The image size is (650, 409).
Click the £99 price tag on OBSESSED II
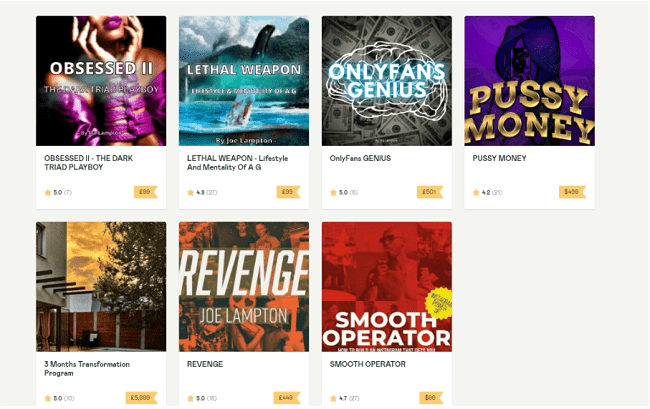tap(146, 192)
